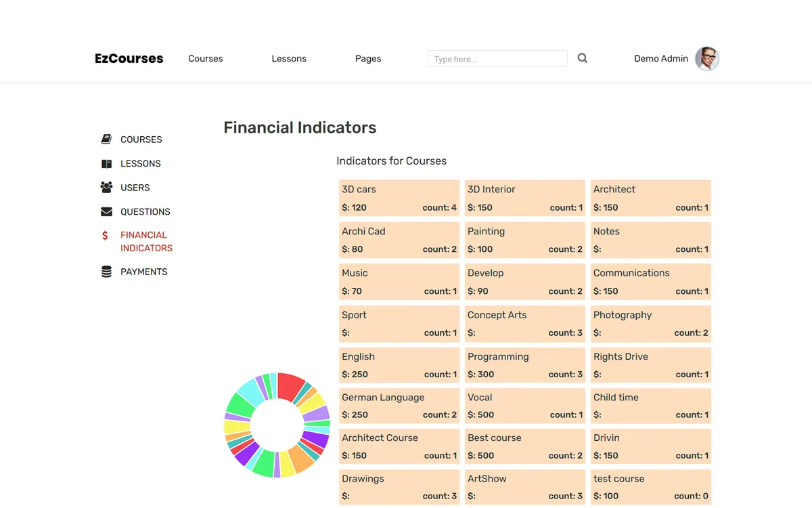Select LESSONS in the sidebar
This screenshot has height=508, width=812.
pyautogui.click(x=141, y=164)
